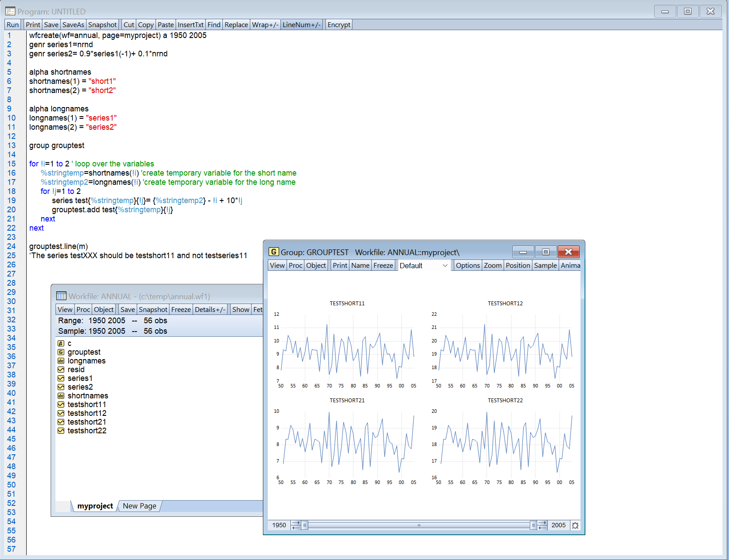This screenshot has height=560, width=729.
Task: Open Proc menu in Group window
Action: click(296, 266)
